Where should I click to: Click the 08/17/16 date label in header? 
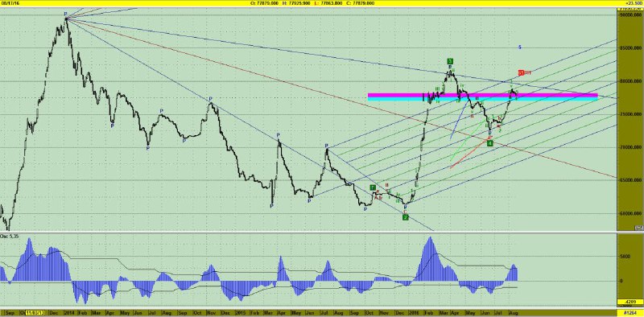coord(10,3)
